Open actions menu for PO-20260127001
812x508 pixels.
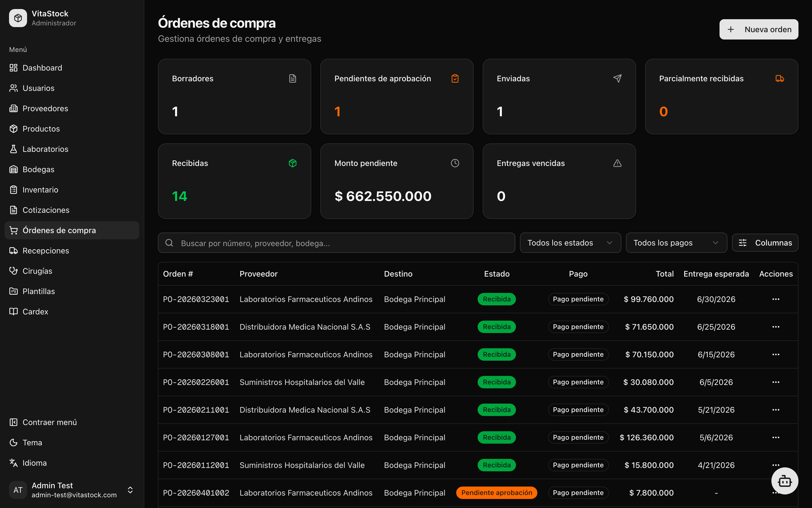776,437
